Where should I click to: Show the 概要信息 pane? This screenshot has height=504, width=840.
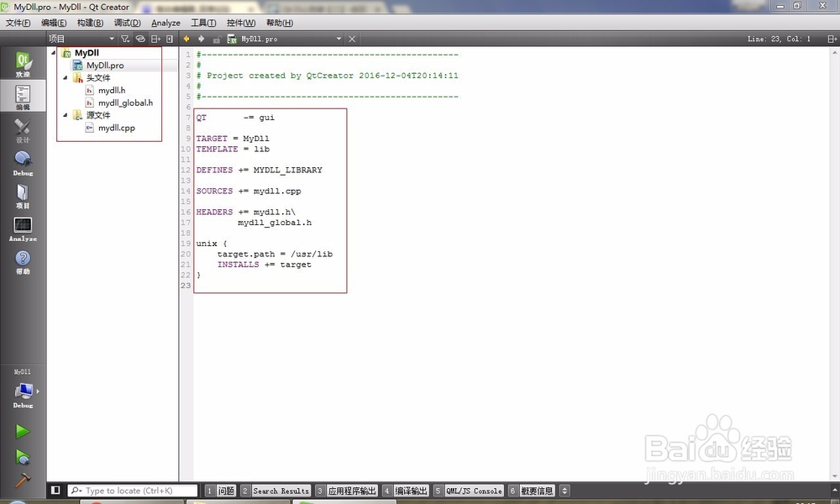[x=532, y=491]
